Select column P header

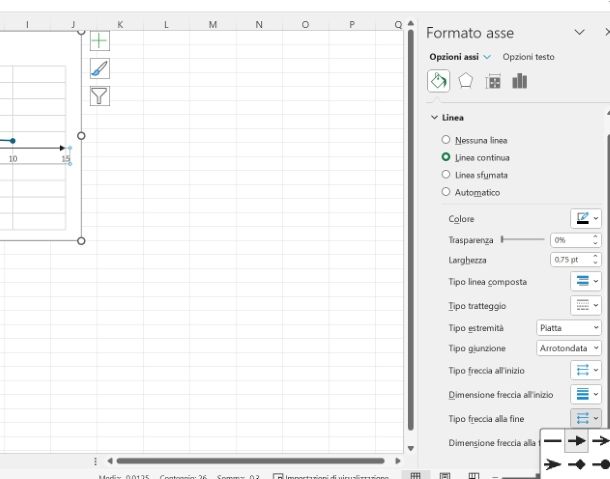point(352,25)
